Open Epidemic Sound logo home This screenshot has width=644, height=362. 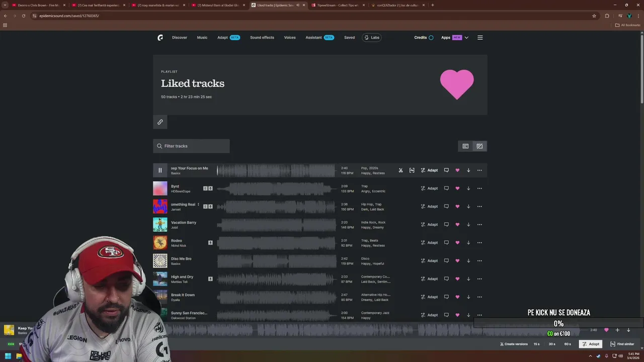pyautogui.click(x=160, y=38)
